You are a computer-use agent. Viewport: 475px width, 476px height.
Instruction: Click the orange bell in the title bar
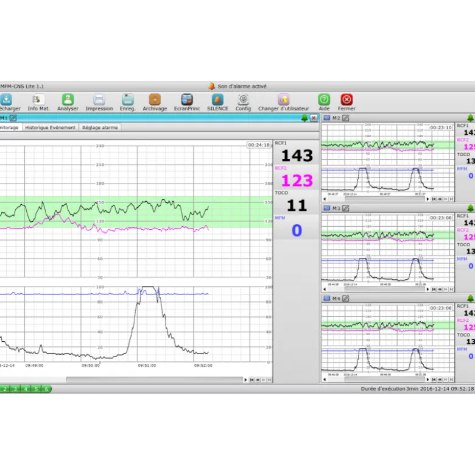click(x=211, y=86)
